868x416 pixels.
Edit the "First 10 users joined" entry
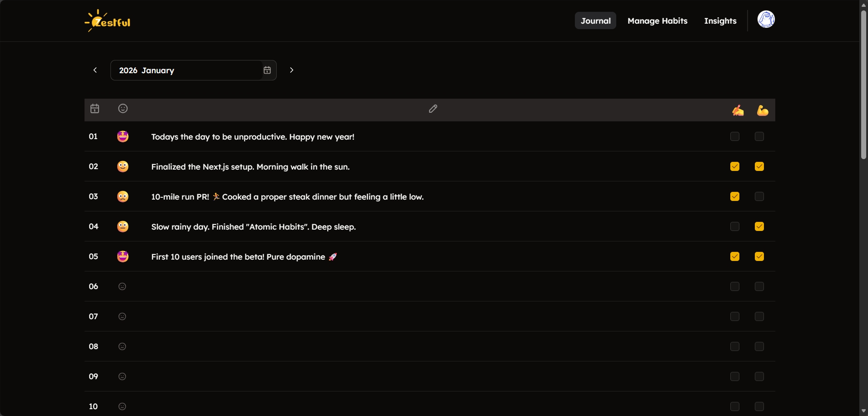244,257
